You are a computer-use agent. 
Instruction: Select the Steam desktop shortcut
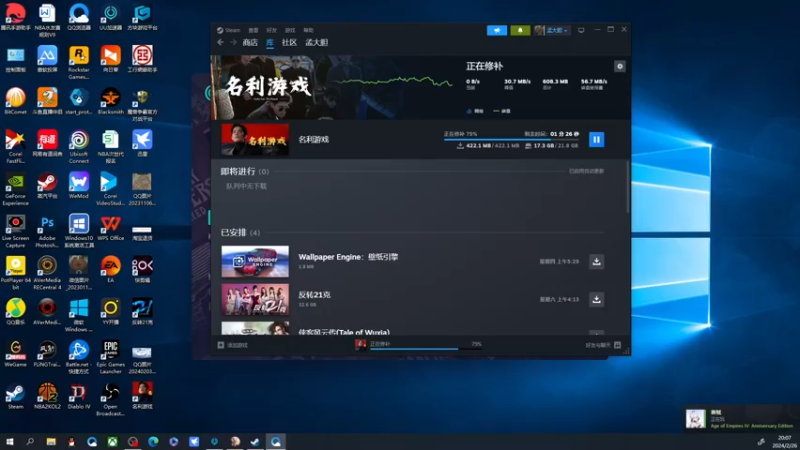point(15,396)
